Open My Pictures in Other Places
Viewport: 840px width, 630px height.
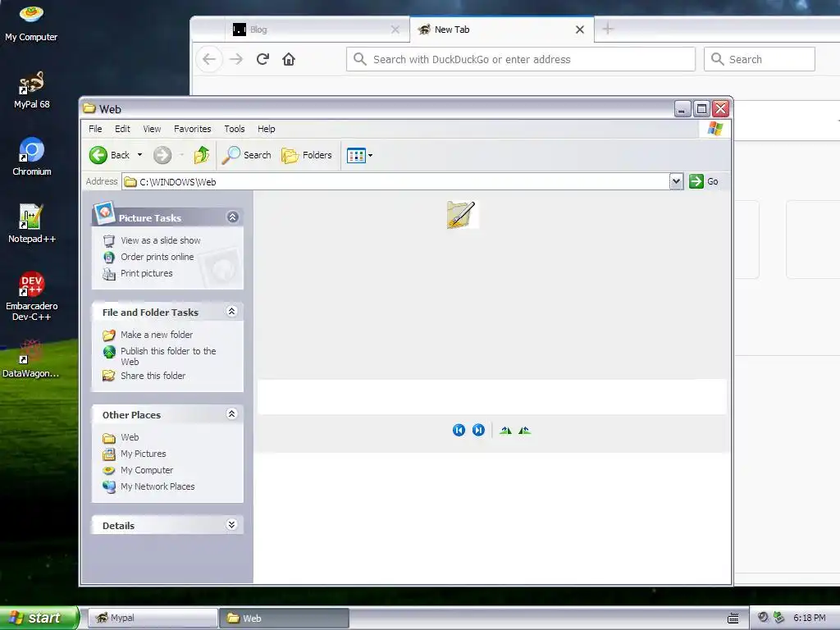tap(143, 454)
